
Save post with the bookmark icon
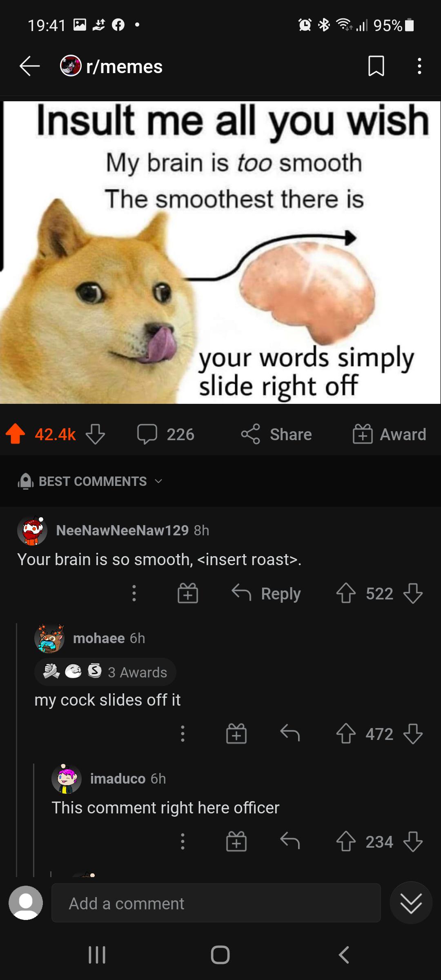(376, 66)
